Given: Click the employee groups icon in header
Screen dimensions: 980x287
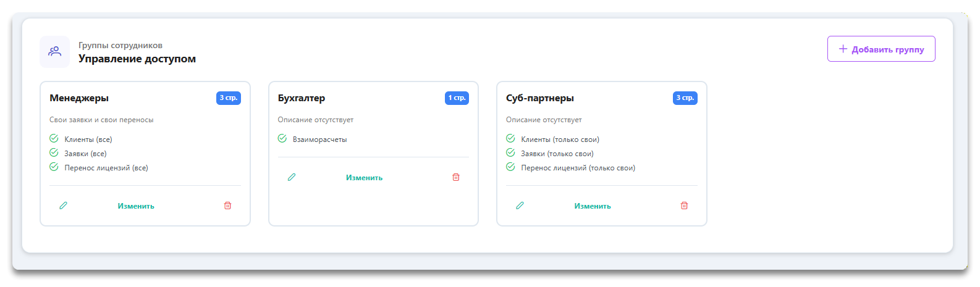Looking at the screenshot, I should tap(55, 52).
